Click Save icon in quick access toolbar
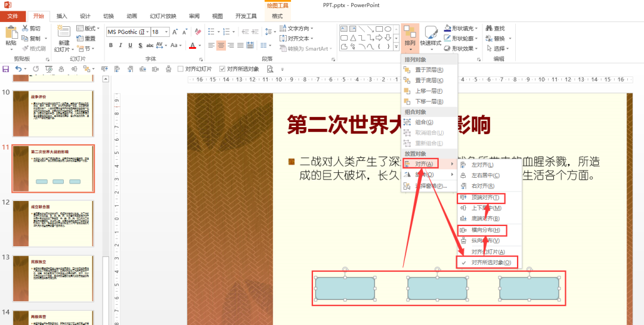The width and height of the screenshot is (644, 325). pos(6,69)
